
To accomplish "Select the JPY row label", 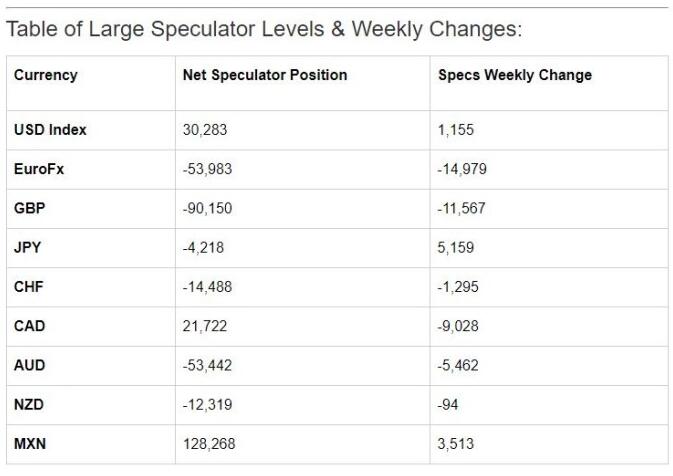I will pyautogui.click(x=28, y=248).
